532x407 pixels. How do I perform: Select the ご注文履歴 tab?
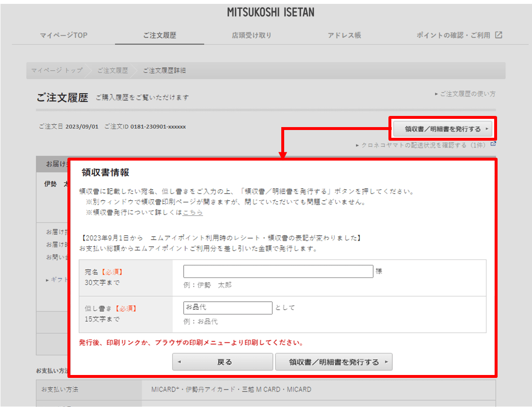click(x=160, y=35)
